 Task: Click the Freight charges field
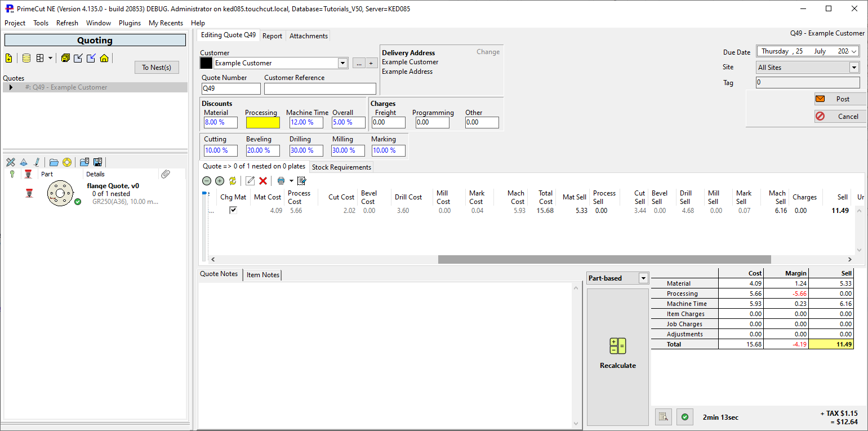pyautogui.click(x=389, y=122)
